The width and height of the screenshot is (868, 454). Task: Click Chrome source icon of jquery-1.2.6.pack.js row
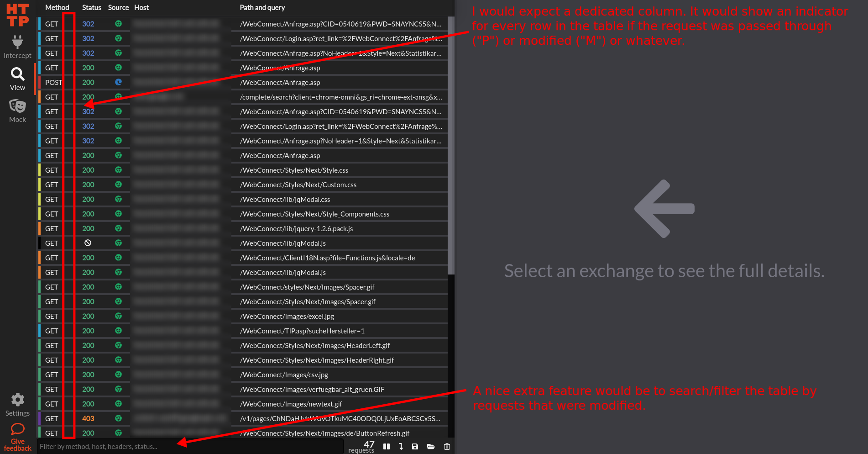(118, 228)
